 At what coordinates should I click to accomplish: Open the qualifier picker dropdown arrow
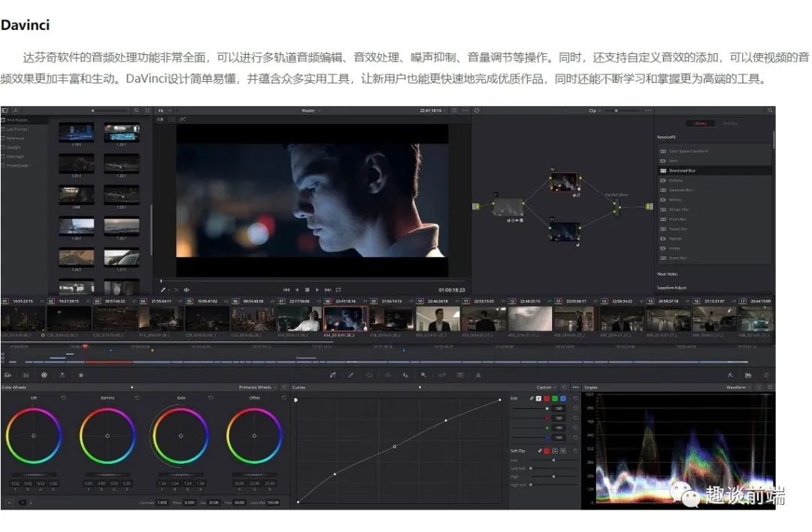point(169,290)
